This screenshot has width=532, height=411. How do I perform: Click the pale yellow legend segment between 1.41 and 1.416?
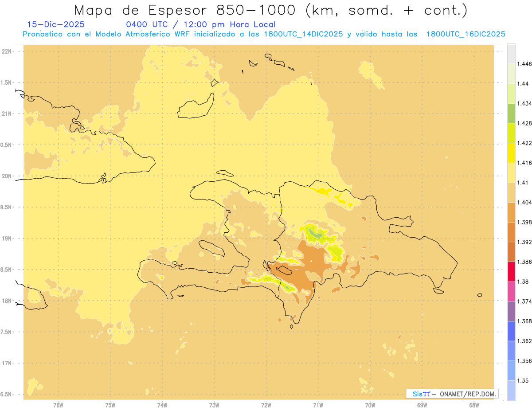[x=511, y=173]
